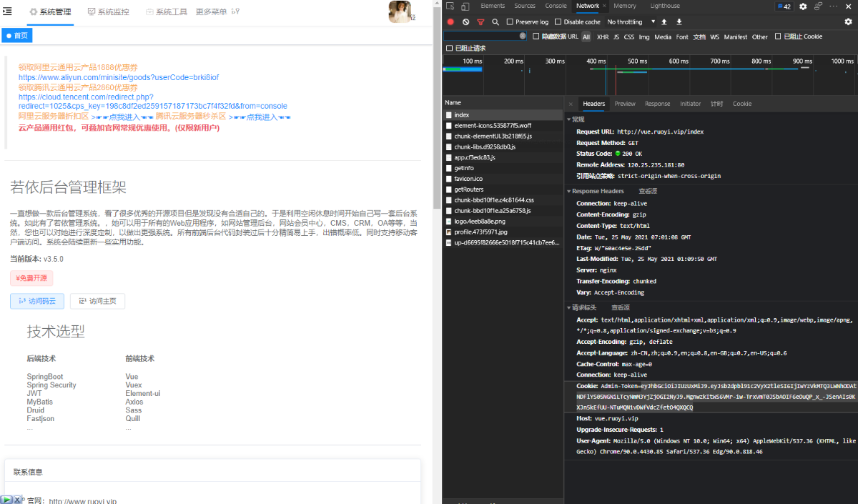858x504 pixels.
Task: Close the Network tab with its x
Action: tap(604, 6)
